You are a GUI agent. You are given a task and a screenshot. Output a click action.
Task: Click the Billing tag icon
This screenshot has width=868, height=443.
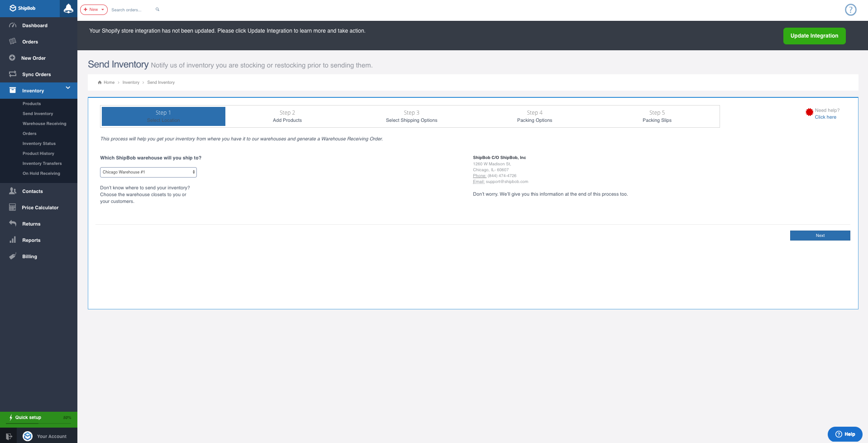[x=13, y=256]
